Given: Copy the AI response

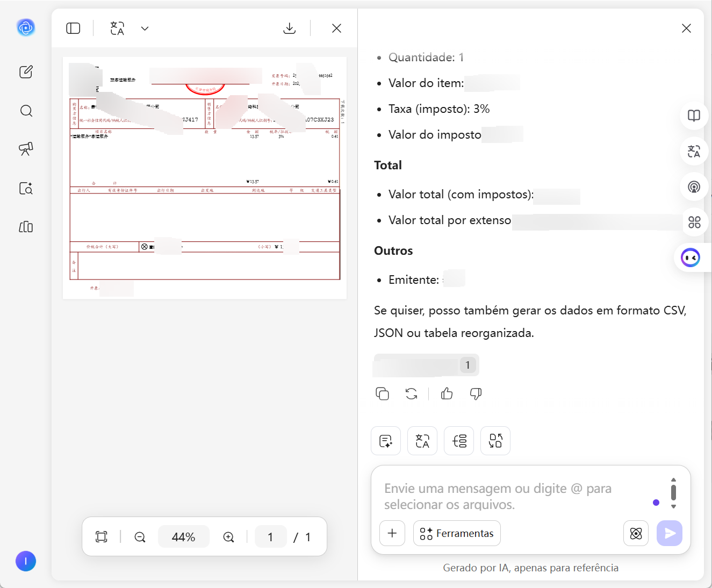Looking at the screenshot, I should pyautogui.click(x=382, y=394).
